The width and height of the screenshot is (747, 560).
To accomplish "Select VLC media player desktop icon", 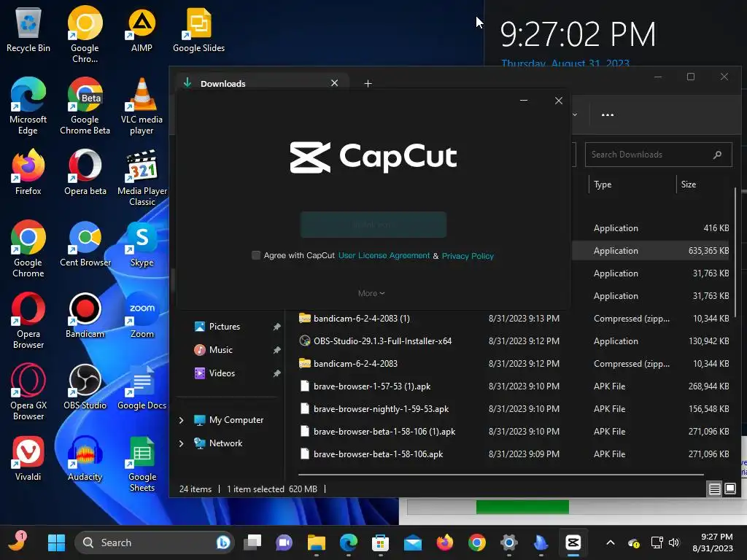I will (142, 106).
